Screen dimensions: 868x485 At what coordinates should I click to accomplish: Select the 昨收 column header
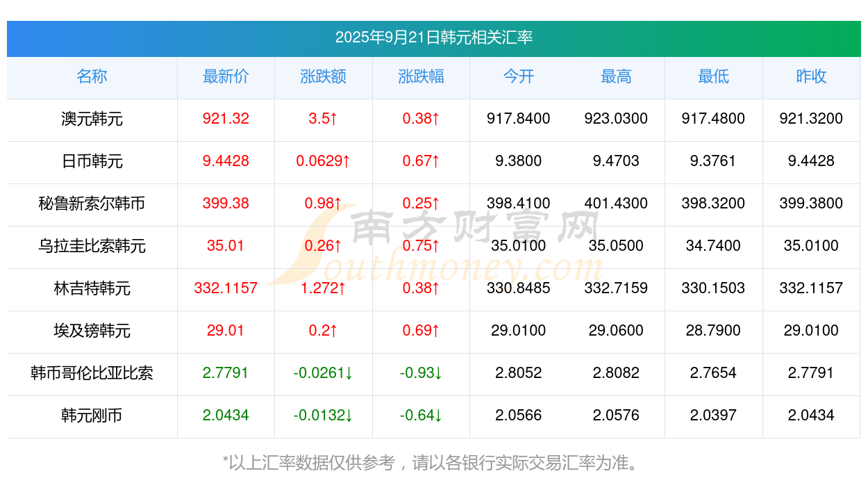point(811,76)
